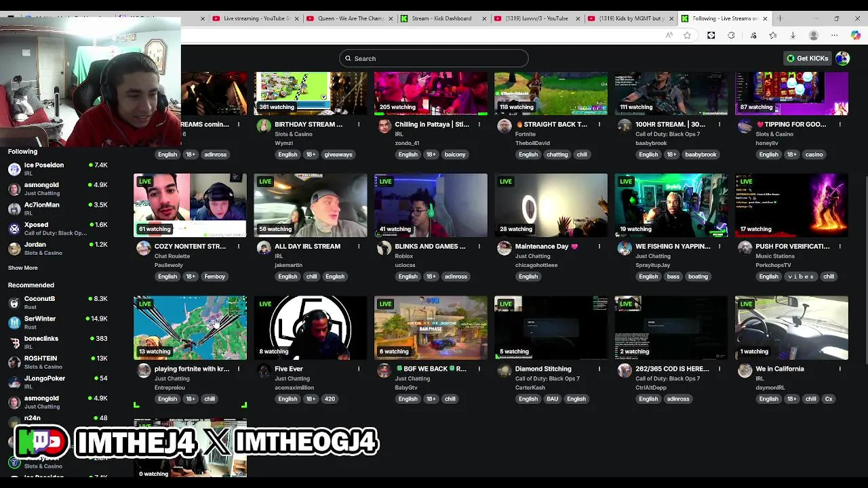Image resolution: width=868 pixels, height=488 pixels.
Task: Open WE FISHING N YAPPIN stream thumbnail
Action: [x=671, y=205]
